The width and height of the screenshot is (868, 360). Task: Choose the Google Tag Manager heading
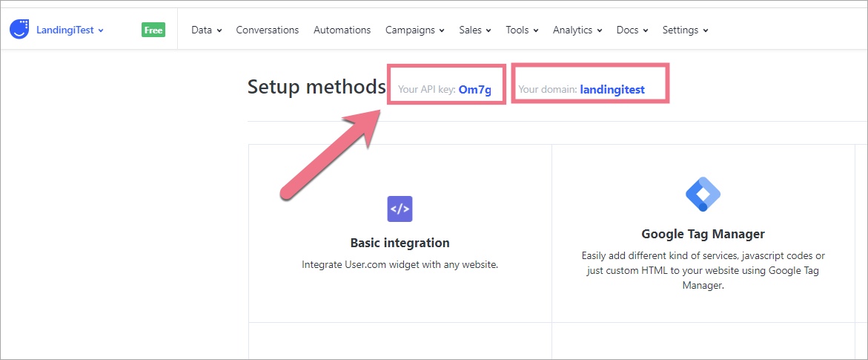tap(703, 234)
